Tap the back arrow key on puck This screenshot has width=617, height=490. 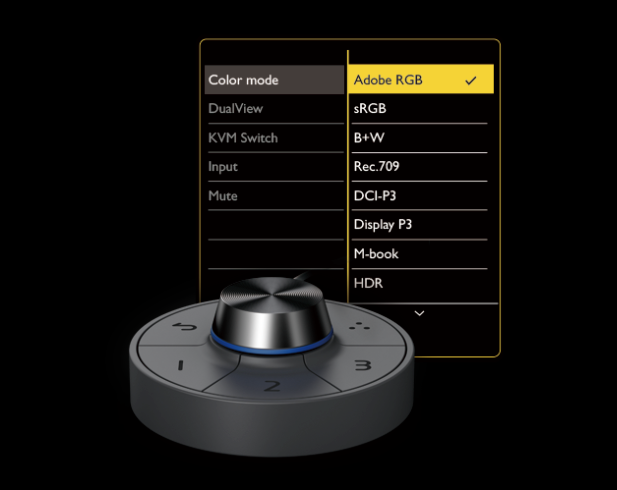pyautogui.click(x=184, y=326)
